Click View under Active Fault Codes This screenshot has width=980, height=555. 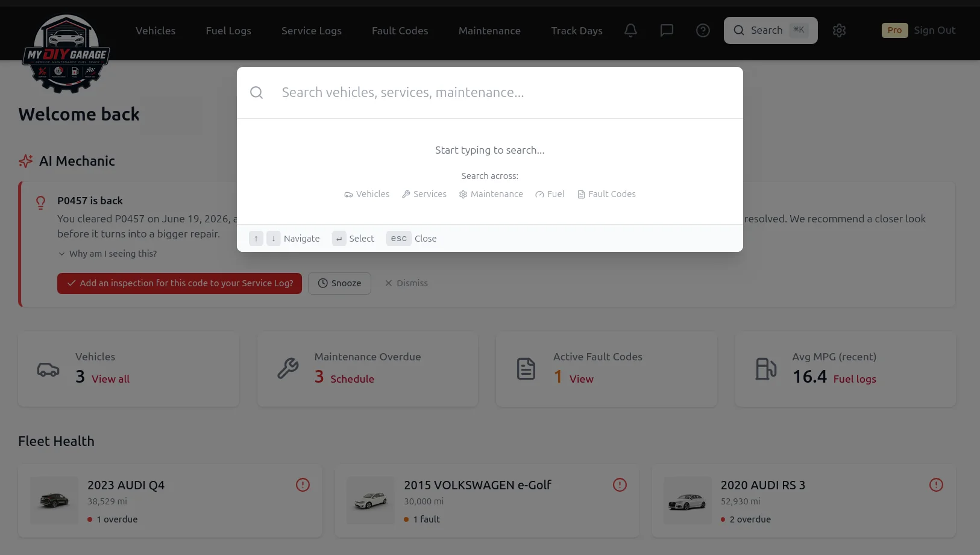pyautogui.click(x=582, y=379)
